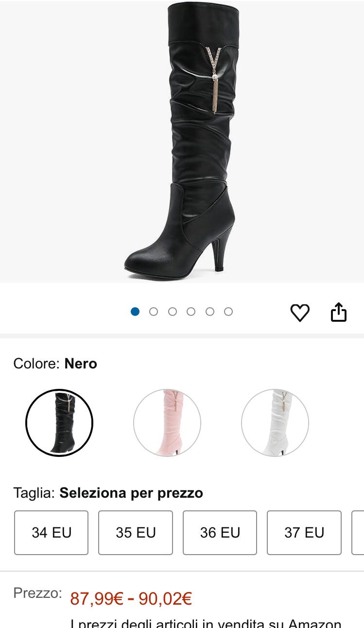The width and height of the screenshot is (364, 628).
Task: Pick size 36 EU
Action: 220,533
